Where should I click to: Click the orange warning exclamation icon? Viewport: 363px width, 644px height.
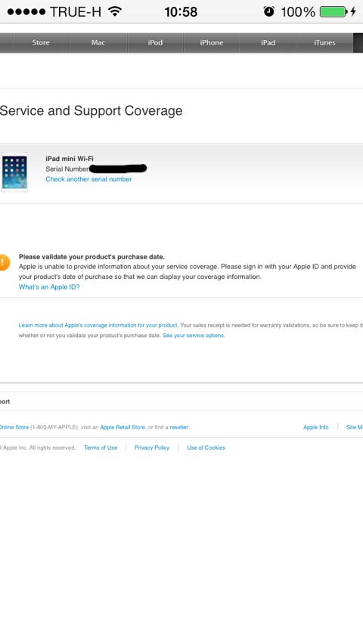pos(4,262)
